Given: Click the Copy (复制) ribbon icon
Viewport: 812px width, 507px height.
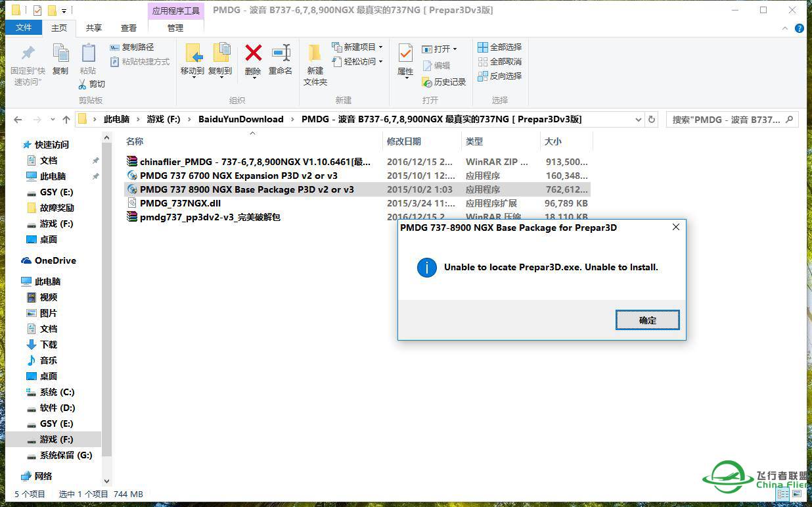Looking at the screenshot, I should [x=60, y=54].
